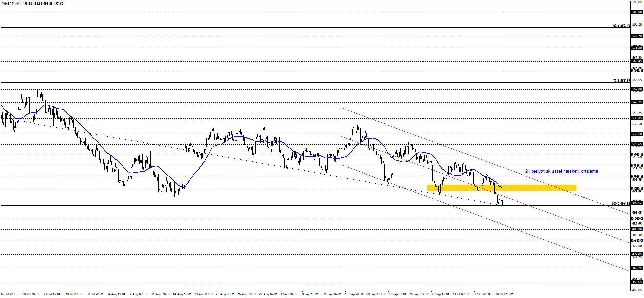
Task: Select the 15 Sep 20:31 time label
Action: (354, 294)
